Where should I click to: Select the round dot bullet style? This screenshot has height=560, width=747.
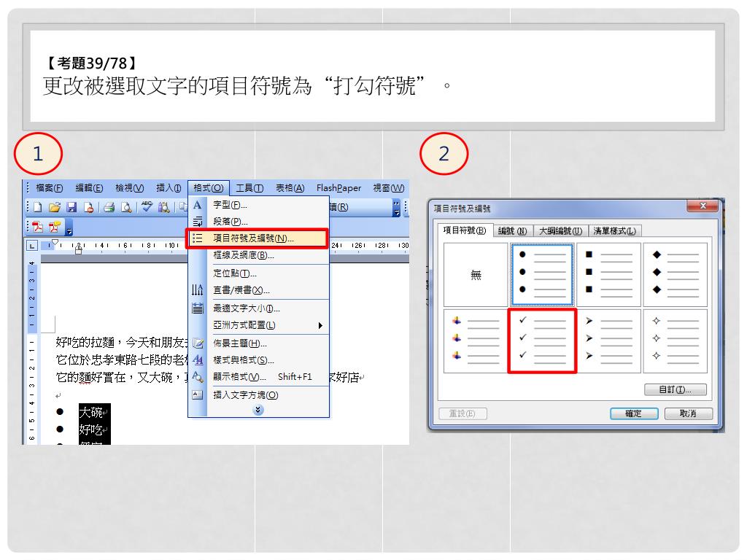(542, 275)
